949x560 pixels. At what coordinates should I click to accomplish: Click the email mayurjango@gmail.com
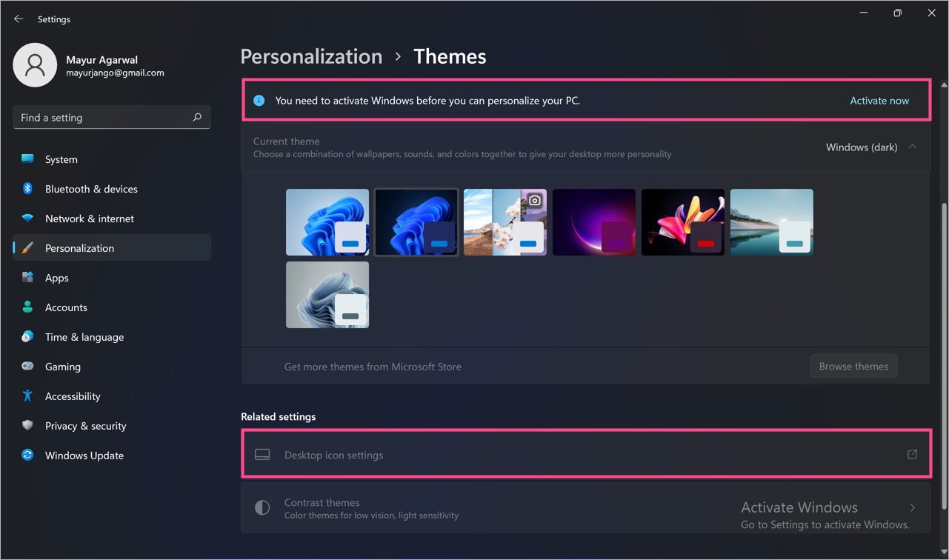pyautogui.click(x=115, y=73)
